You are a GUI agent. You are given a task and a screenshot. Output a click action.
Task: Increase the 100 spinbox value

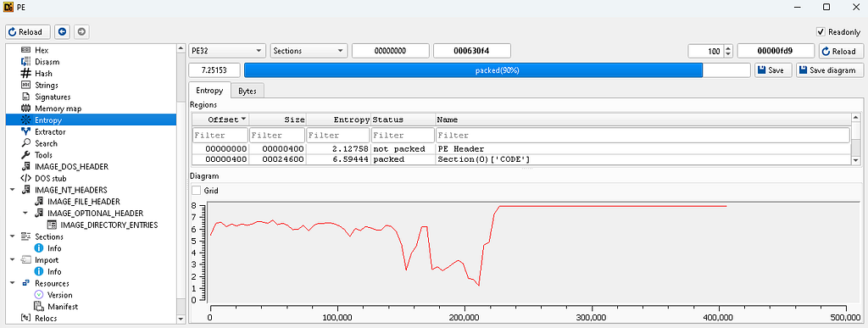(728, 48)
